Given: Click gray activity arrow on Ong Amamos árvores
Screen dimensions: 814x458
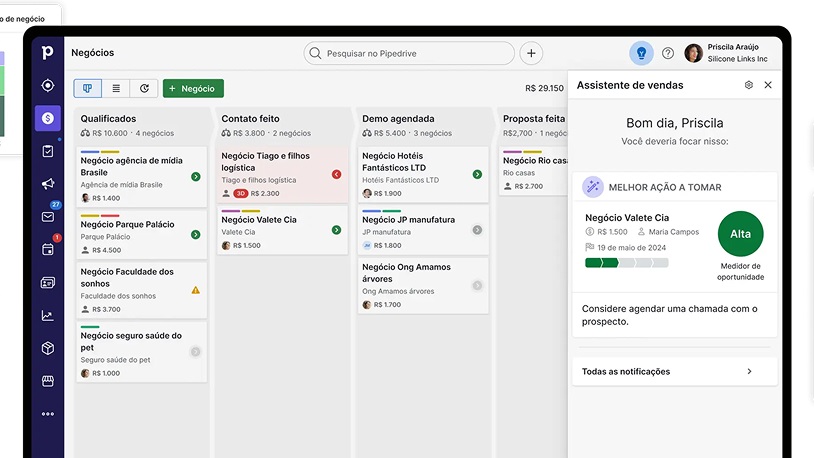Looking at the screenshot, I should tap(477, 286).
